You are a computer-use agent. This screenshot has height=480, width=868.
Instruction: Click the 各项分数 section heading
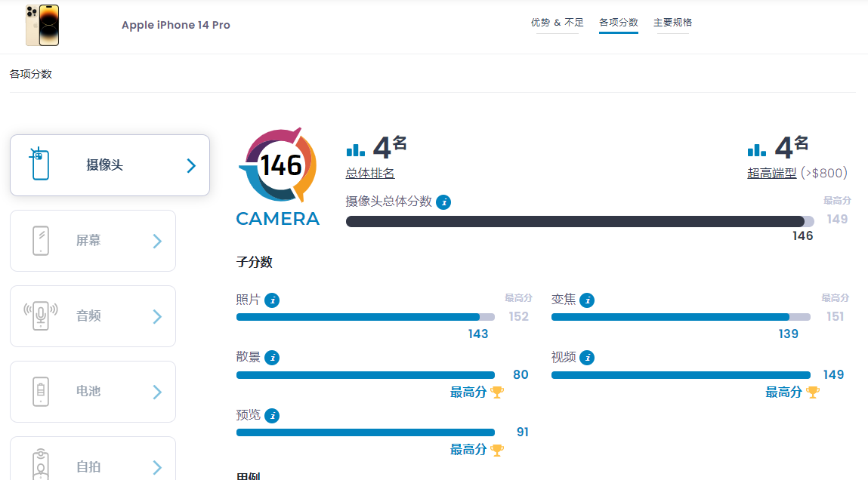[31, 74]
